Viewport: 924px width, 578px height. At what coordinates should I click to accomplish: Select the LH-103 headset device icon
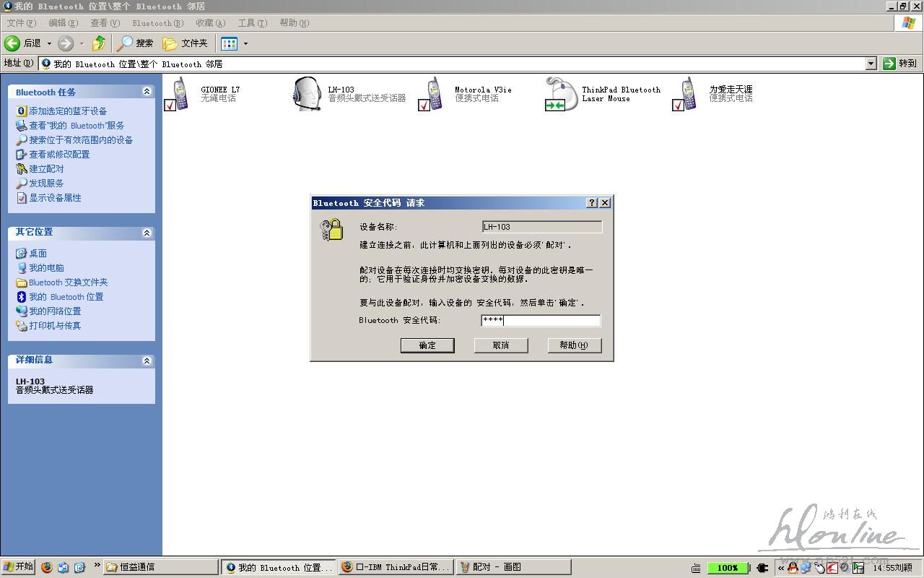pyautogui.click(x=306, y=94)
